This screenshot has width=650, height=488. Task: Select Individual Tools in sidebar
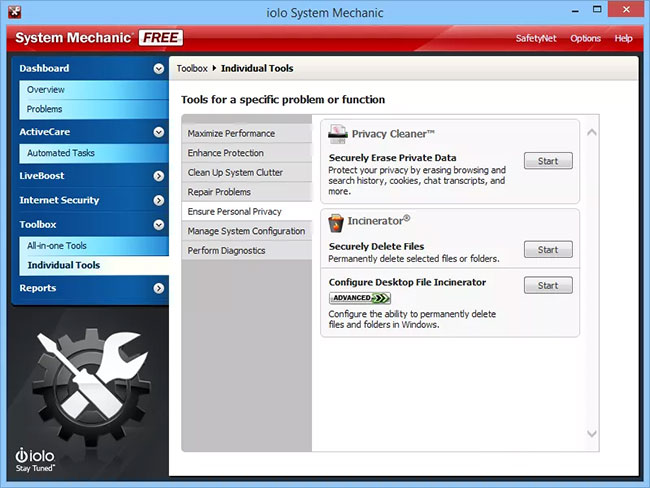[94, 265]
